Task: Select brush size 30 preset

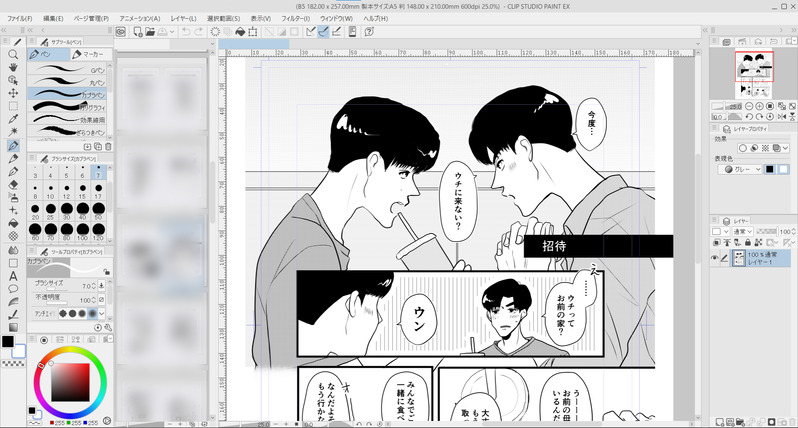Action: [x=67, y=211]
